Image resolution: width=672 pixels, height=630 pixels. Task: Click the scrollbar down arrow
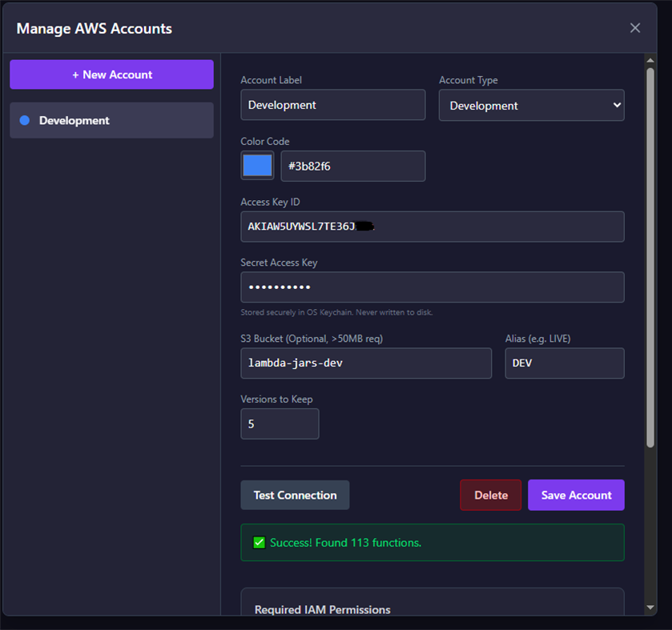650,608
